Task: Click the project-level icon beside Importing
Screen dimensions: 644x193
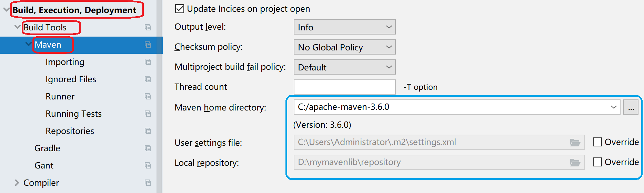Action: (x=148, y=62)
